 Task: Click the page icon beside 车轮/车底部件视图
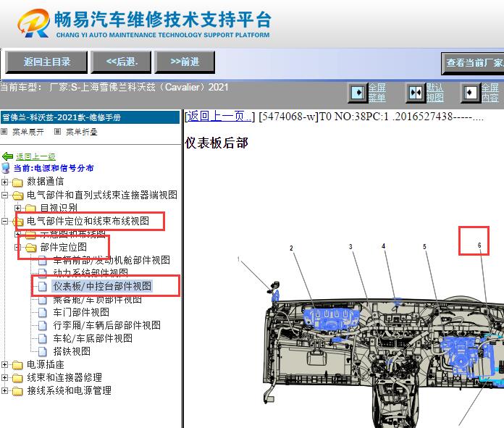tap(43, 338)
